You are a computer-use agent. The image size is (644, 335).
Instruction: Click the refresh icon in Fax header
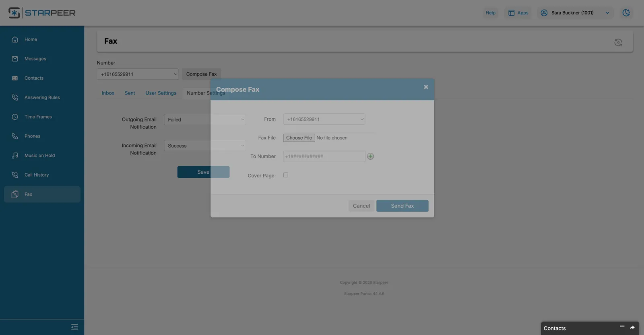(x=618, y=42)
